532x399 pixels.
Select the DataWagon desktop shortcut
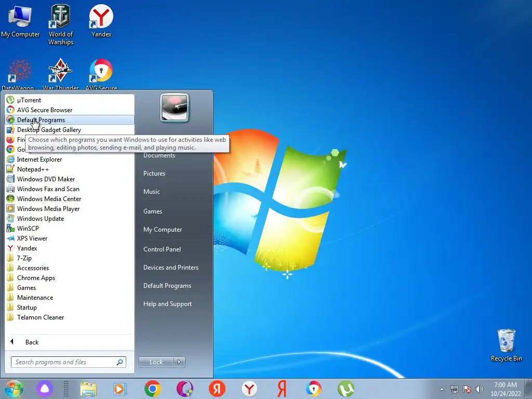tap(19, 74)
